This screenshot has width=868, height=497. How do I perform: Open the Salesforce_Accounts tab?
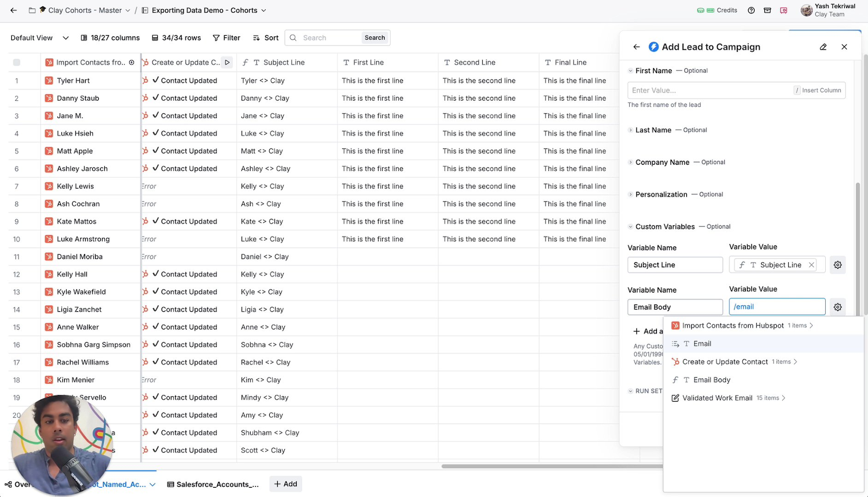click(x=213, y=485)
